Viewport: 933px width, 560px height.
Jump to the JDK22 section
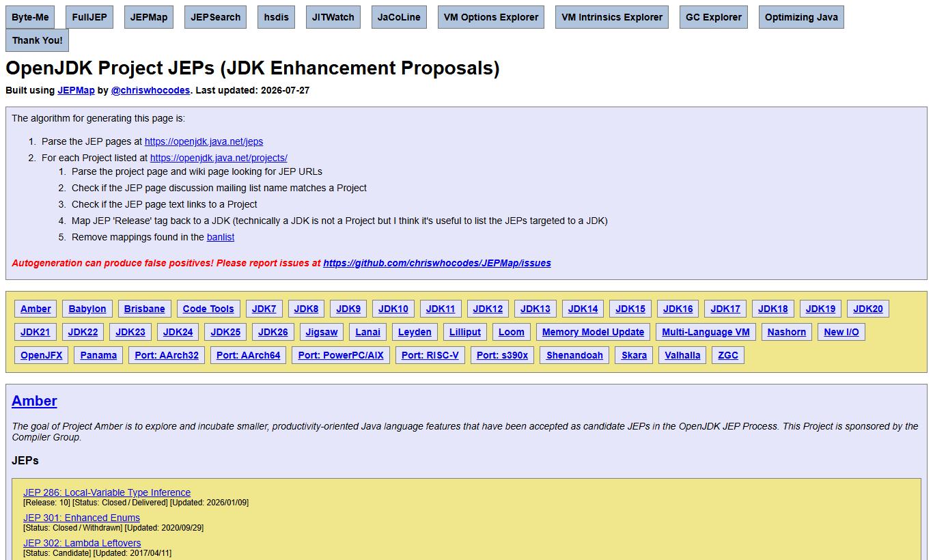pos(83,332)
